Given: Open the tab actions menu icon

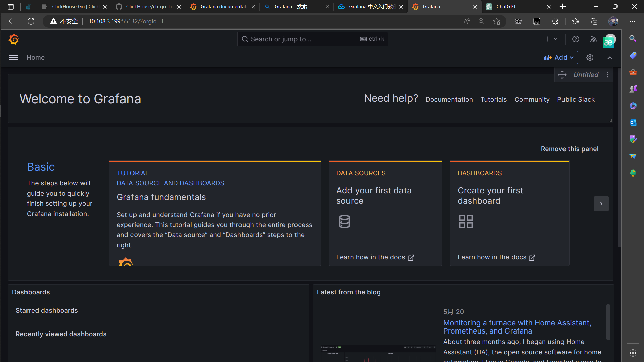Looking at the screenshot, I should coord(11,7).
